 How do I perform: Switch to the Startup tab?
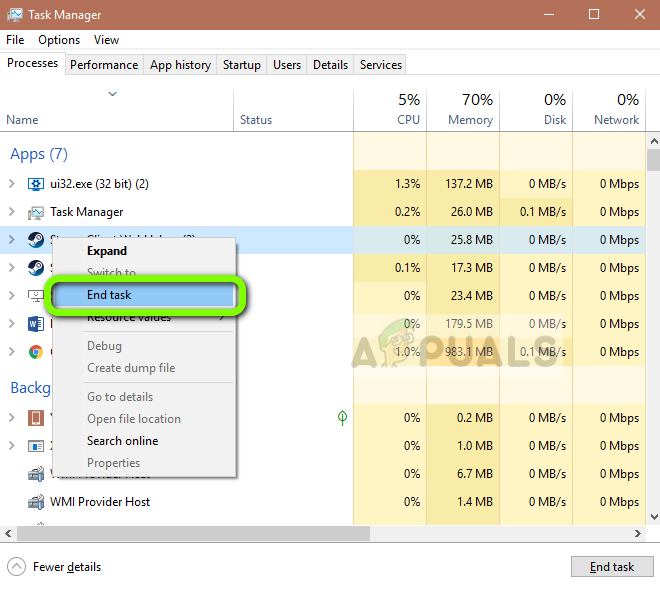(242, 65)
